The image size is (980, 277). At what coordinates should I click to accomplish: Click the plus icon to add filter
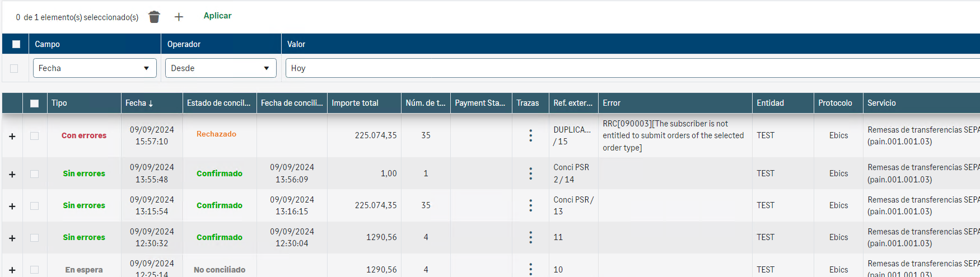pyautogui.click(x=179, y=17)
